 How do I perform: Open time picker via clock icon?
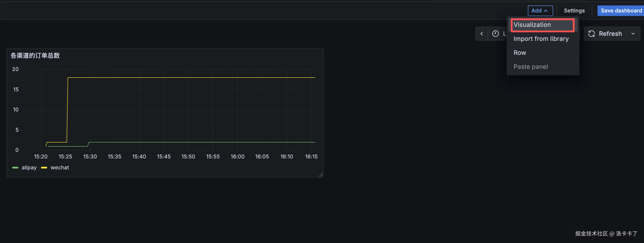point(496,33)
